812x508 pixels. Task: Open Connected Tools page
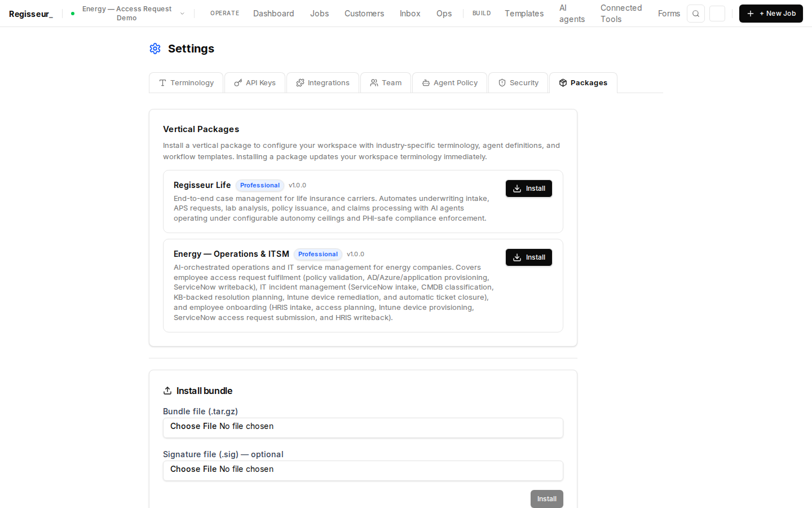(621, 14)
